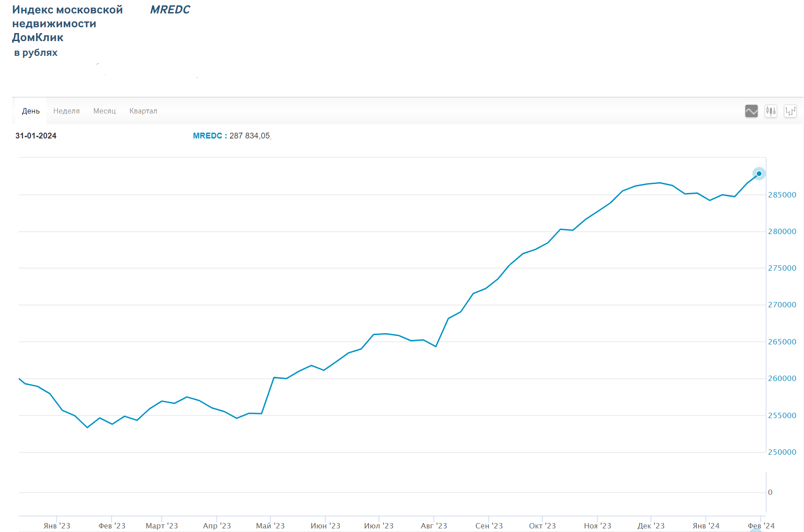The height and width of the screenshot is (532, 804).
Task: Click the Июл '23 axis label
Action: pos(379,526)
